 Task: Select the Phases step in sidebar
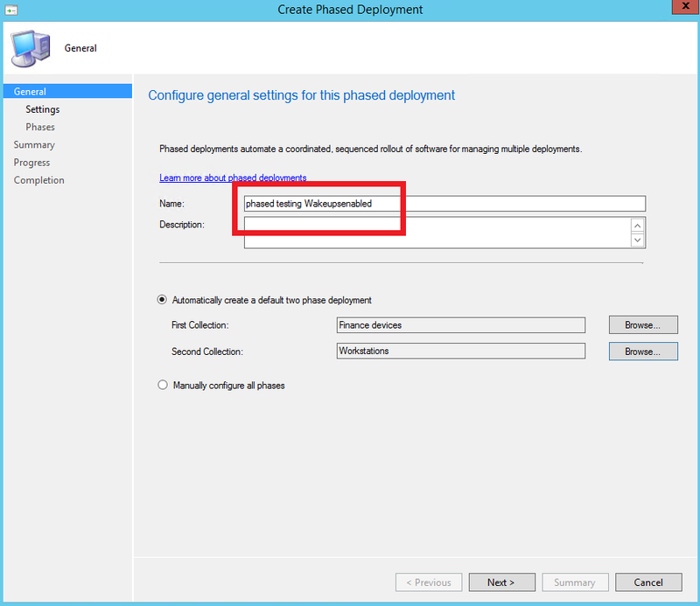[x=40, y=127]
